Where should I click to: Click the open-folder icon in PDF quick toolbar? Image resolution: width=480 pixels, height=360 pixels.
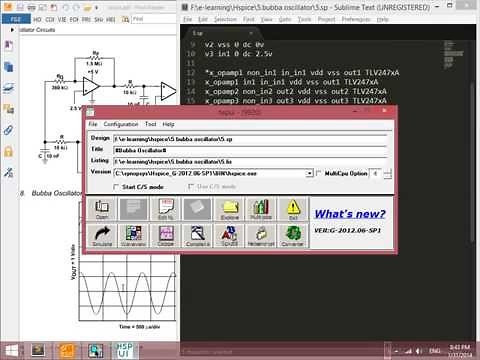88,7
